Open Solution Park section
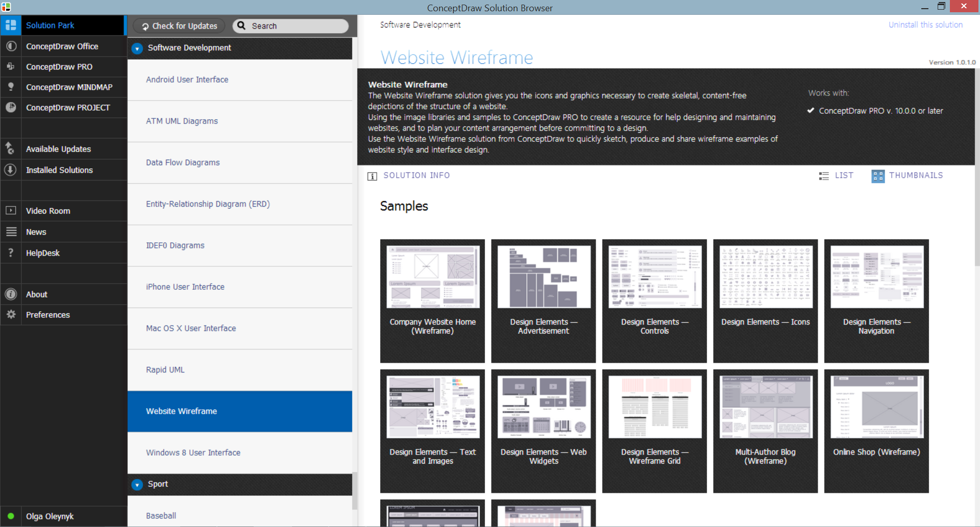The image size is (980, 527). [x=62, y=25]
